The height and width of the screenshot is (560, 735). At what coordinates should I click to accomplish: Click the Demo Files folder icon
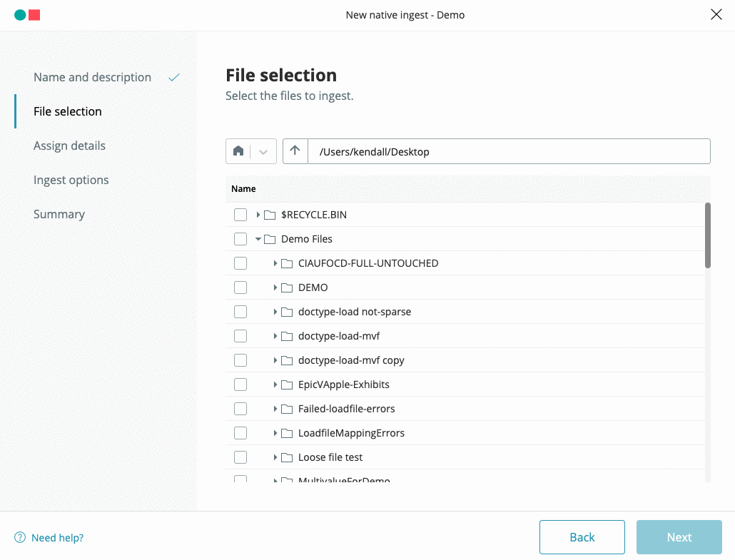(x=270, y=240)
